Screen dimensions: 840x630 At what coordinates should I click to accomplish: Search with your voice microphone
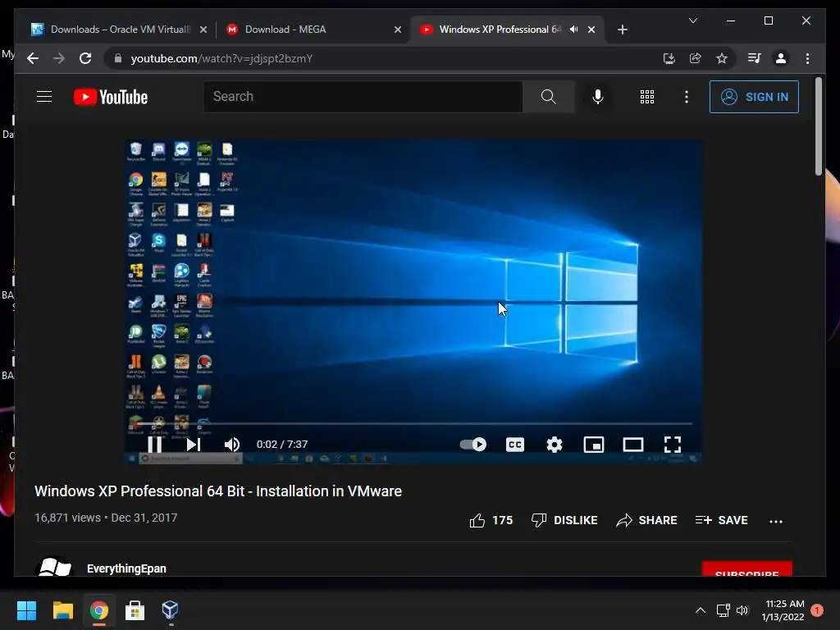(x=598, y=97)
